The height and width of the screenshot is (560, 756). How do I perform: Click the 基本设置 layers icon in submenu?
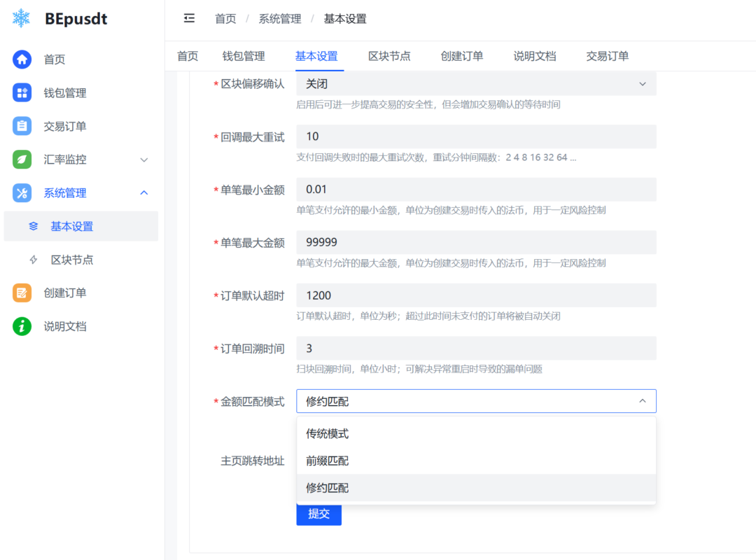coord(34,226)
